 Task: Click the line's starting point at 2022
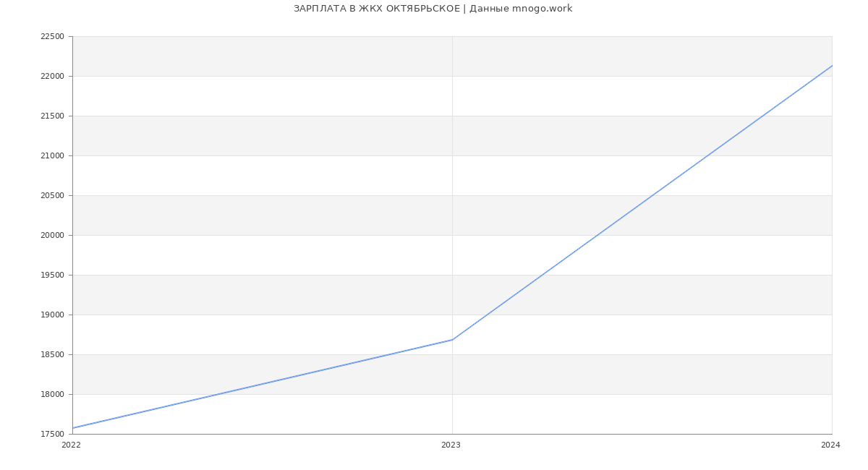coord(73,428)
